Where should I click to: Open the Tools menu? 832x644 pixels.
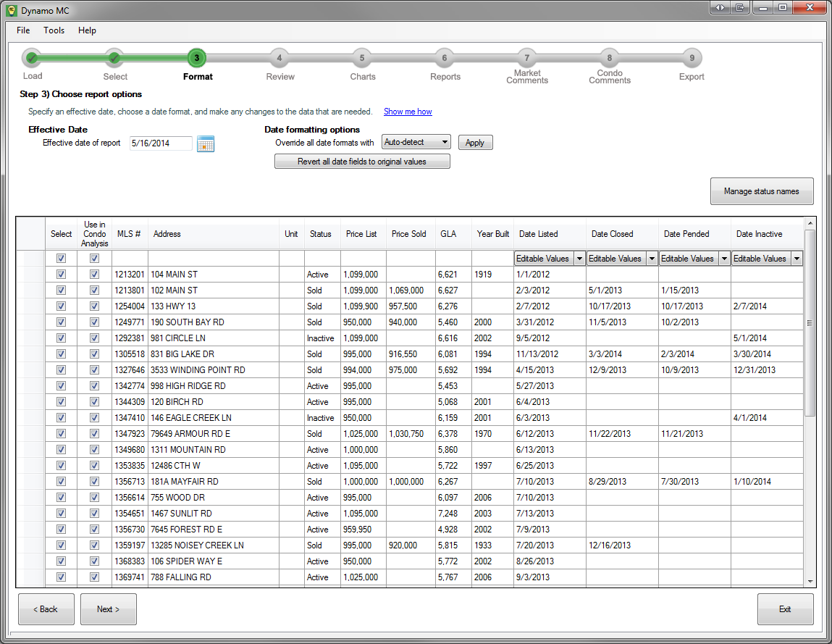[x=54, y=30]
